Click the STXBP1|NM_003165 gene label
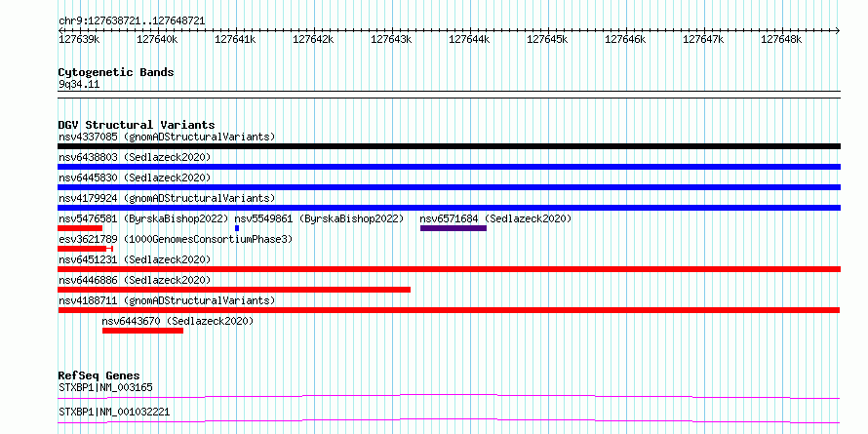The image size is (868, 434). 105,387
